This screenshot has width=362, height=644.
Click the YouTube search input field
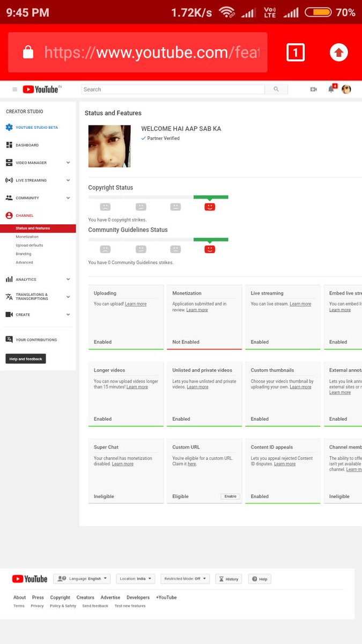click(x=173, y=90)
